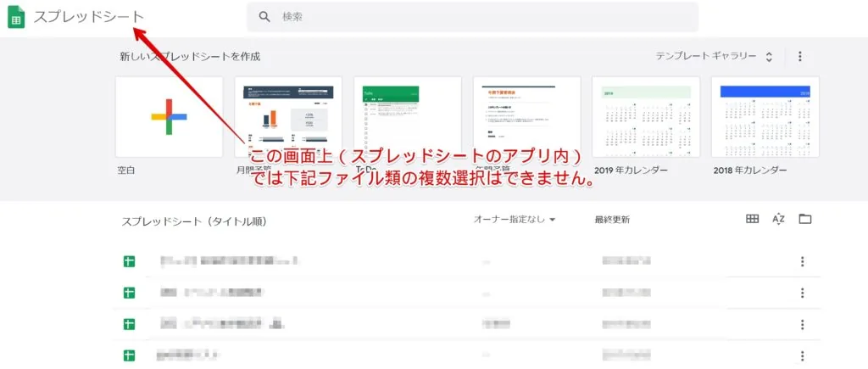
Task: Open more options for the third file
Action: (802, 324)
